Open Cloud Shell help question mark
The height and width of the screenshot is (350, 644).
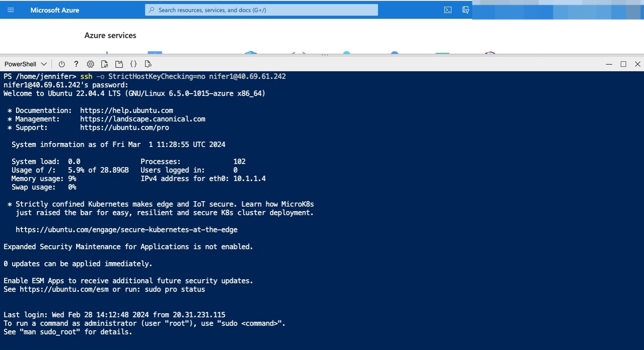point(76,64)
